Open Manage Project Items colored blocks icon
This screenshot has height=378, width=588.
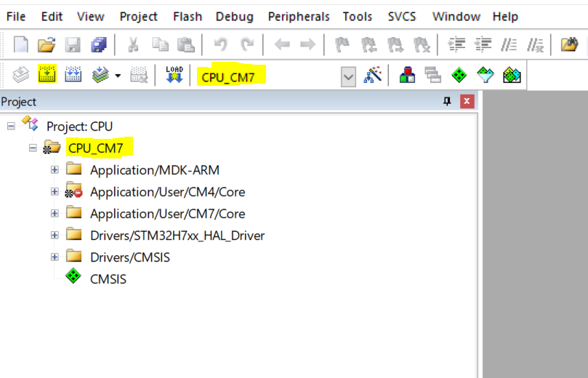pos(407,74)
